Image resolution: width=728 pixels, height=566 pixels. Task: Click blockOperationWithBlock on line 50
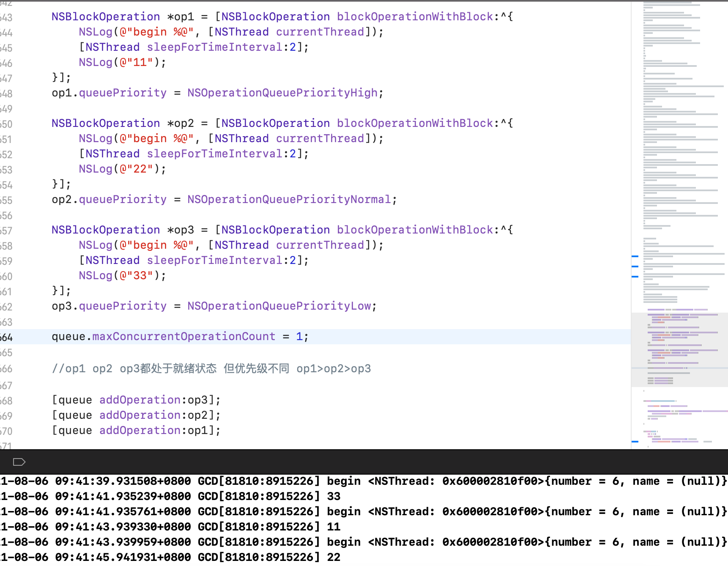(x=415, y=124)
